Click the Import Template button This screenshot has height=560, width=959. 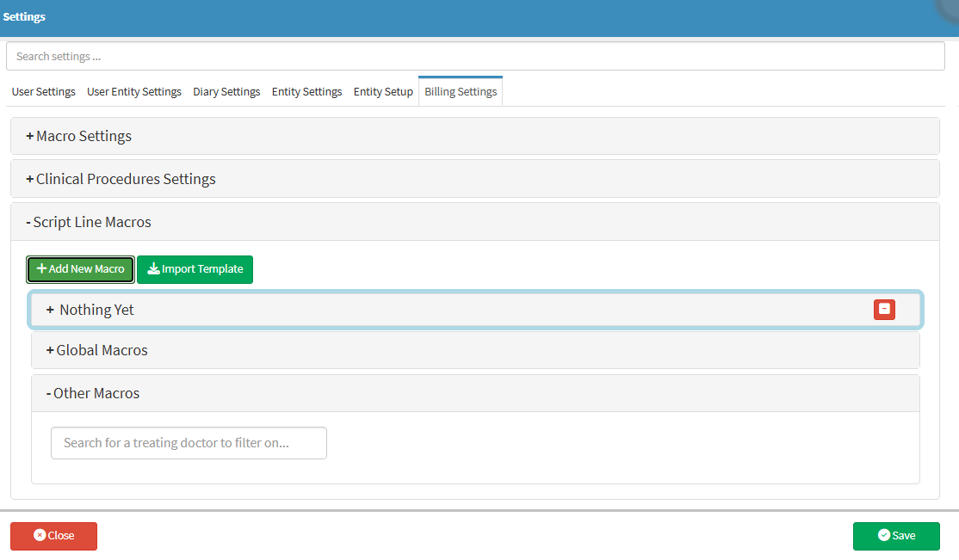point(195,269)
